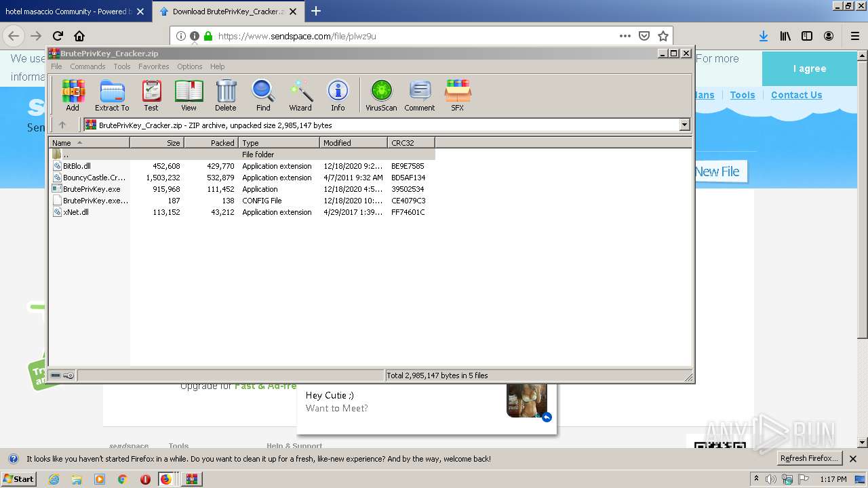868x488 pixels.
Task: Click the View file icon
Action: [x=189, y=96]
